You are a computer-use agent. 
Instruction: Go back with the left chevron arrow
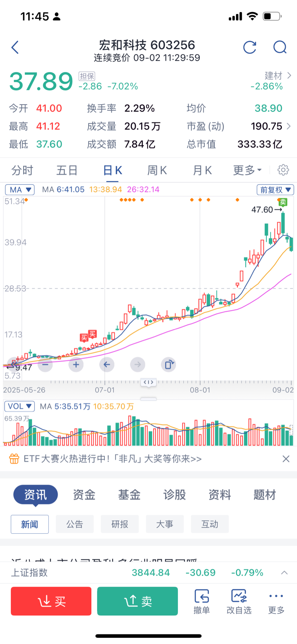[x=15, y=47]
